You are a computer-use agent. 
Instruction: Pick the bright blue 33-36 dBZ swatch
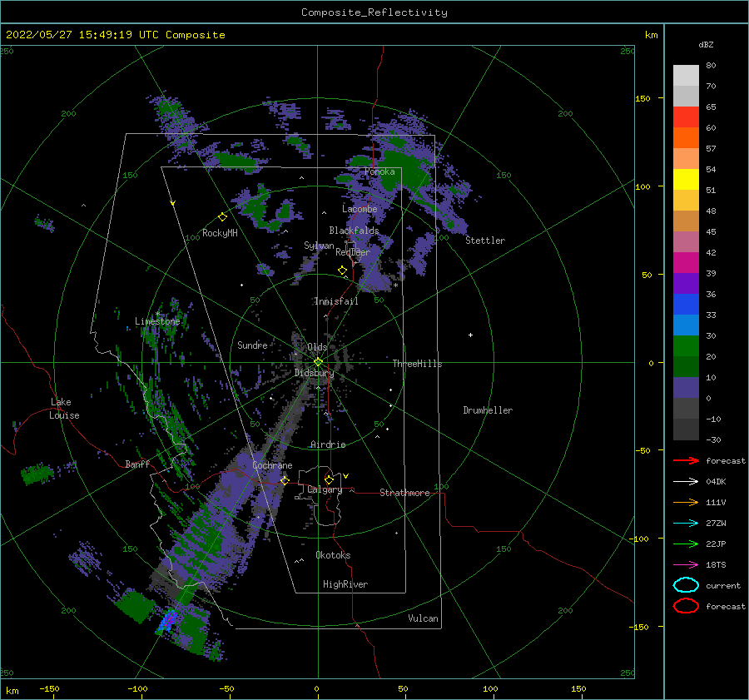pos(686,305)
